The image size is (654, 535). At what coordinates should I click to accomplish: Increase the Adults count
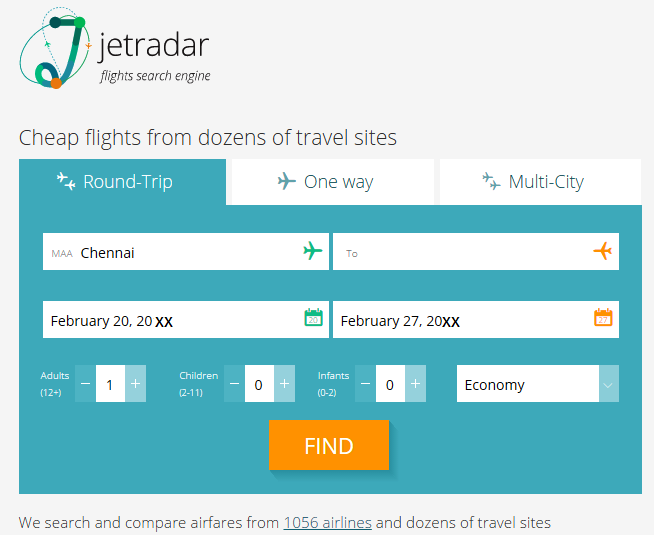(136, 384)
